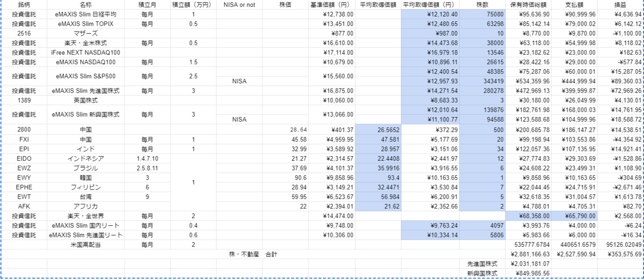Select the EWZ ticker cell
The width and height of the screenshot is (644, 280).
[x=24, y=168]
